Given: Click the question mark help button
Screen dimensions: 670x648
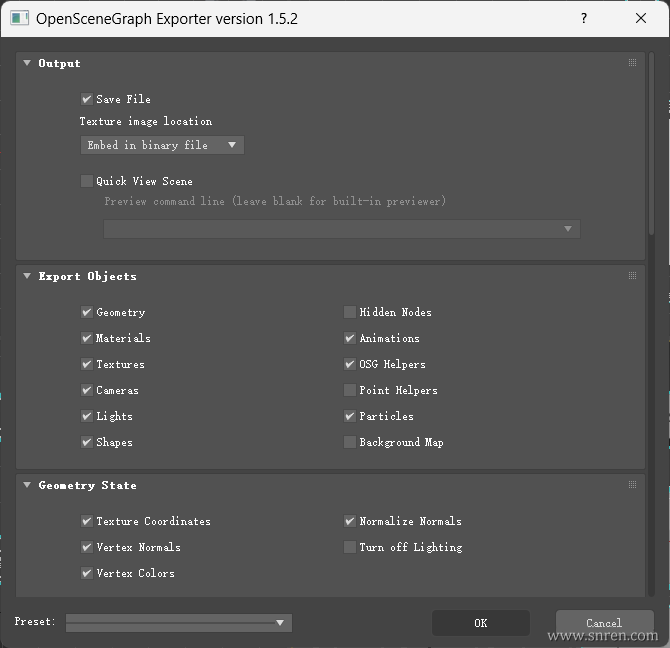Looking at the screenshot, I should 584,18.
